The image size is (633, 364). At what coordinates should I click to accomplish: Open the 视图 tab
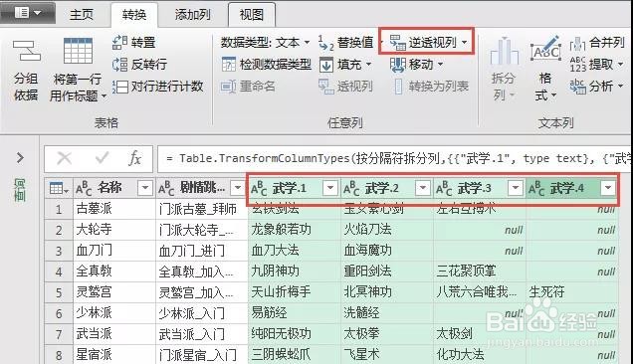[252, 15]
